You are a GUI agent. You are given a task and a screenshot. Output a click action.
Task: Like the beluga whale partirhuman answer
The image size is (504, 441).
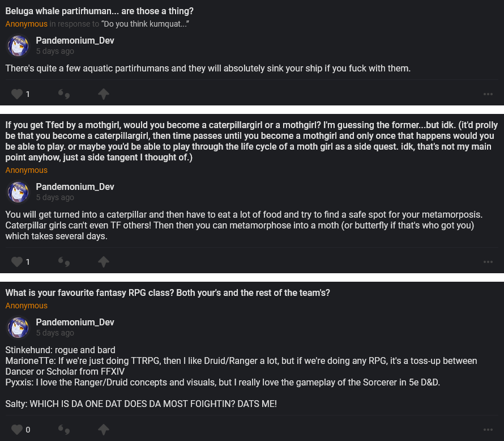(17, 94)
